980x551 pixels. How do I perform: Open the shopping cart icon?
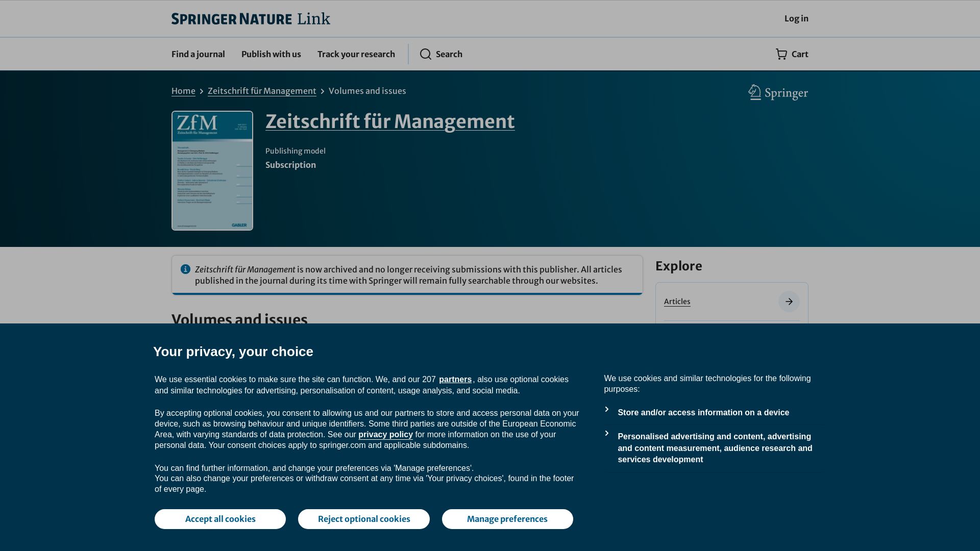[781, 54]
